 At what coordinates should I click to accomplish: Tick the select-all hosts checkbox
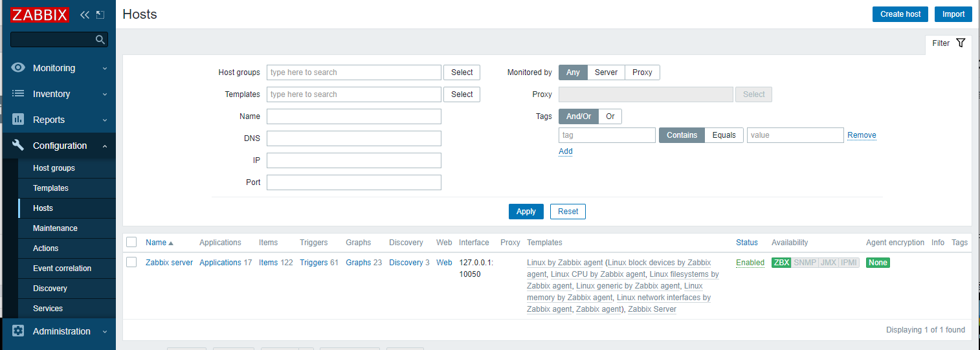coord(131,242)
